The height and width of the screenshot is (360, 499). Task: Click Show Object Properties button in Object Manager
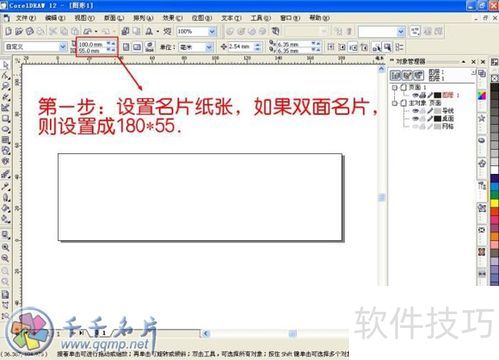click(x=396, y=76)
